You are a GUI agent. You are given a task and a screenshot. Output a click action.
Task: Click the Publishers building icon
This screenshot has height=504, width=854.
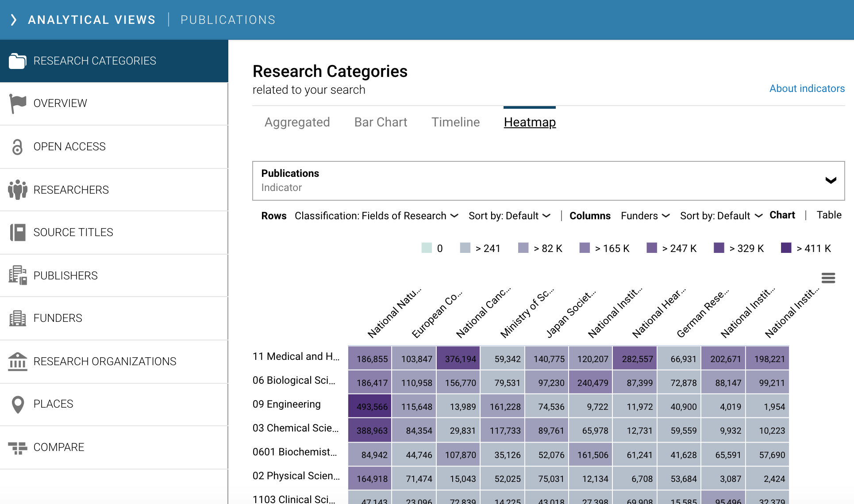coord(17,275)
